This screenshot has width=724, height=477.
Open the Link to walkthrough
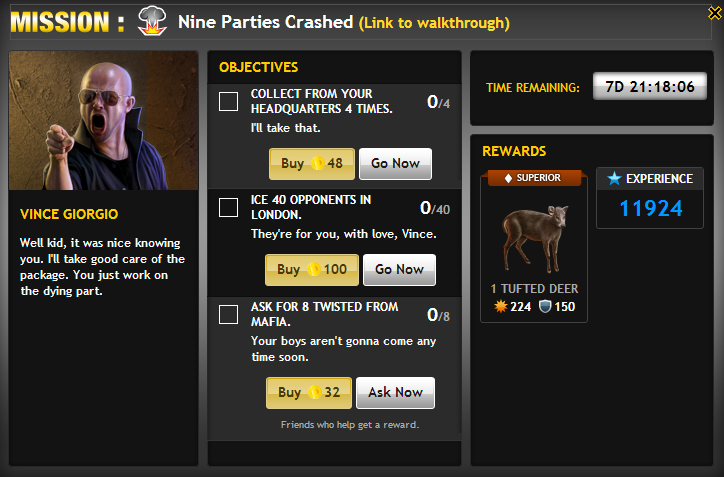434,23
